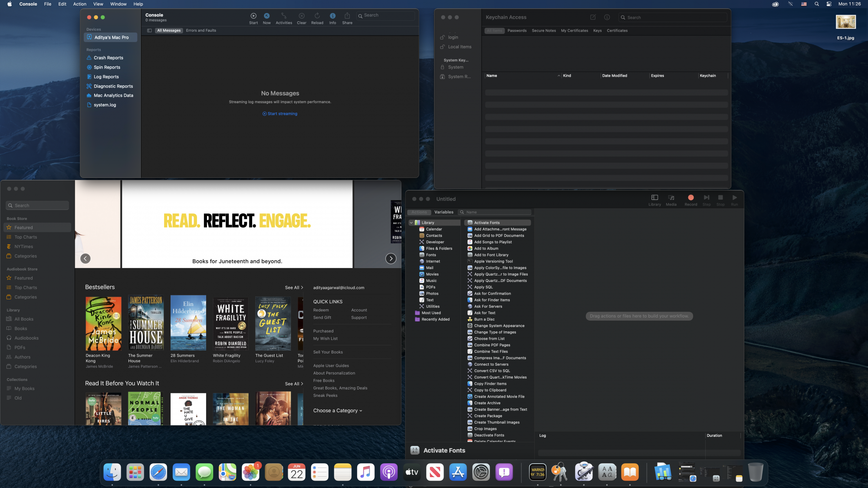
Task: Open Spotlight search in the menu bar
Action: click(x=816, y=4)
